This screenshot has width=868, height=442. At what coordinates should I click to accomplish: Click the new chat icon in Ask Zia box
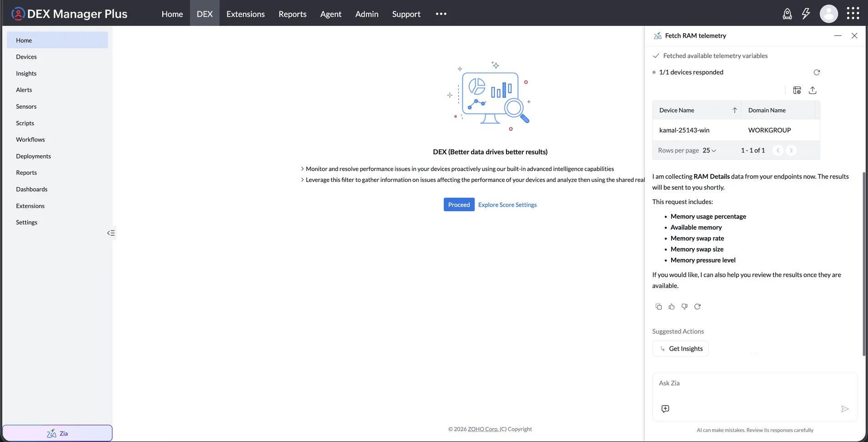(665, 409)
